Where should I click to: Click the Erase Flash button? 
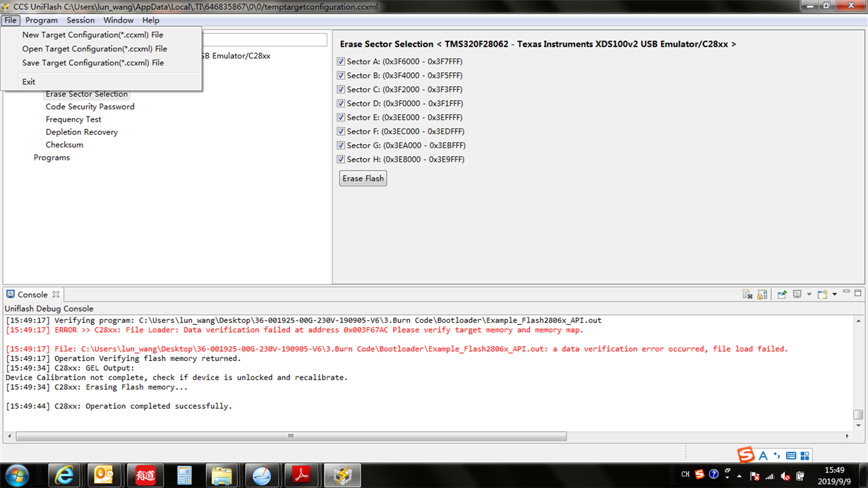click(363, 178)
